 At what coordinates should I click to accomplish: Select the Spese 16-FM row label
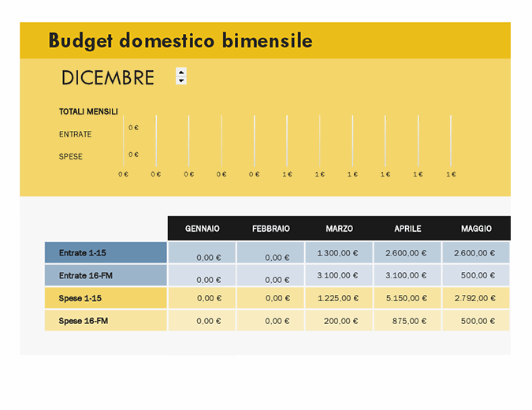coord(106,321)
